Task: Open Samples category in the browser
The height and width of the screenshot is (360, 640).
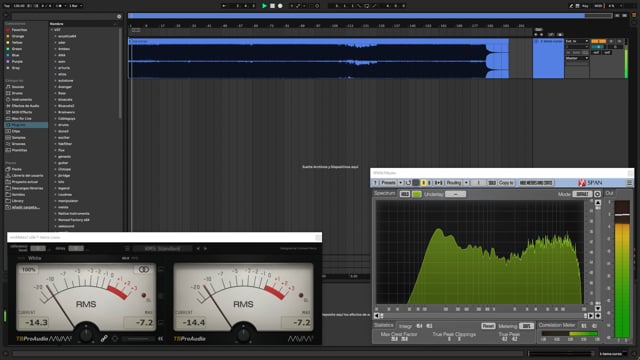Action: [18, 138]
